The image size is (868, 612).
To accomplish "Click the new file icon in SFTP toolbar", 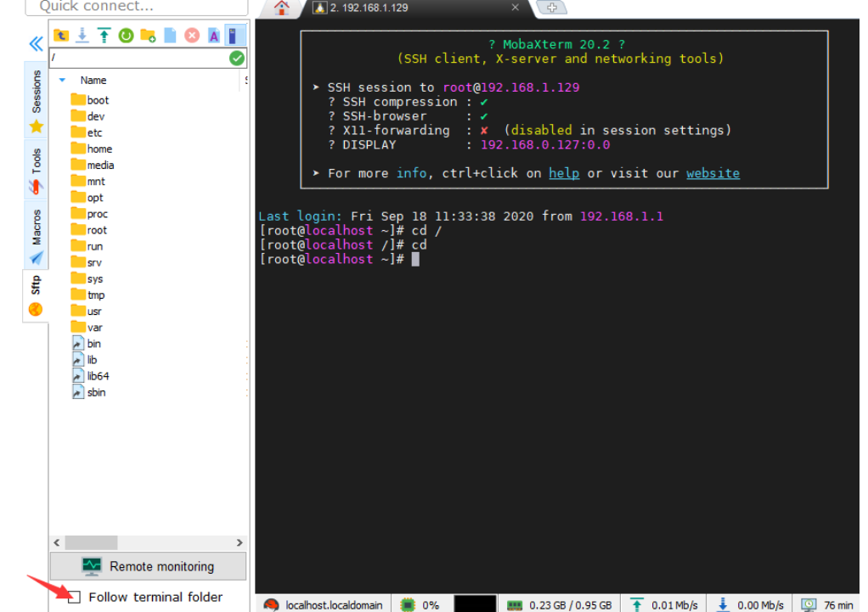I will point(170,36).
